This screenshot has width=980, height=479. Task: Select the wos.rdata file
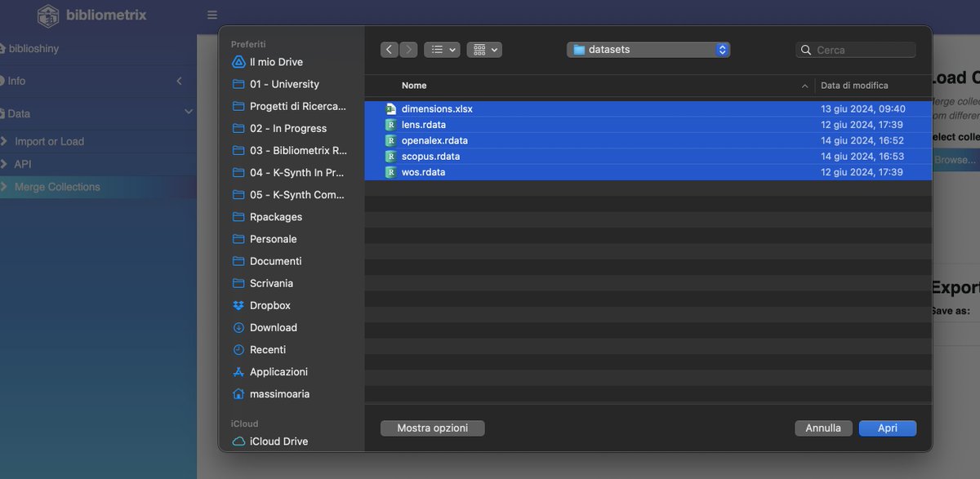point(648,172)
